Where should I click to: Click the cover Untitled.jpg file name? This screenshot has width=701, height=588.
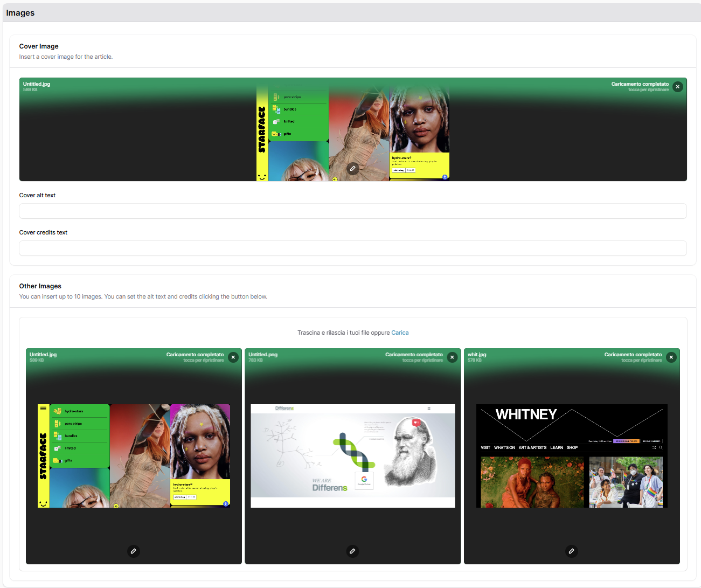click(x=37, y=84)
